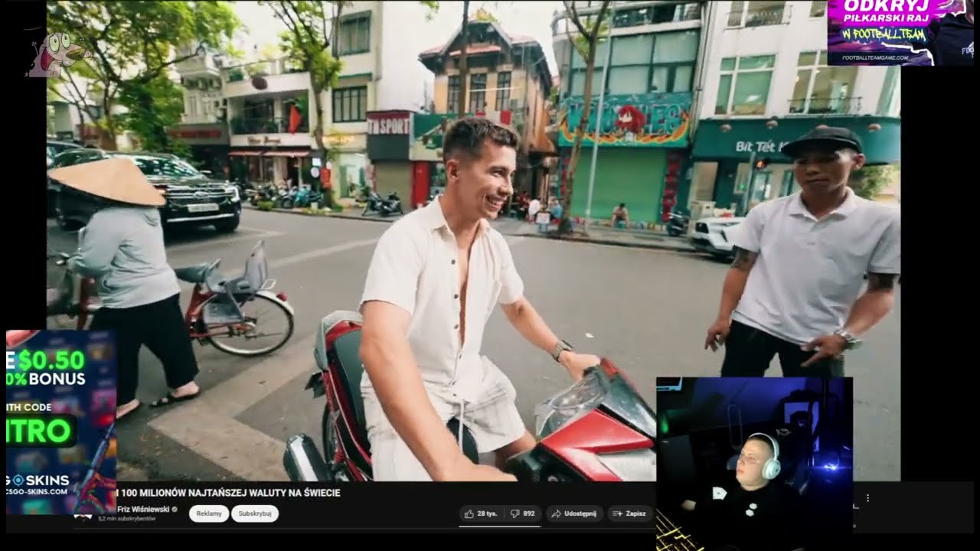The image size is (980, 551).
Task: Click the Reklamy button
Action: pyautogui.click(x=209, y=514)
